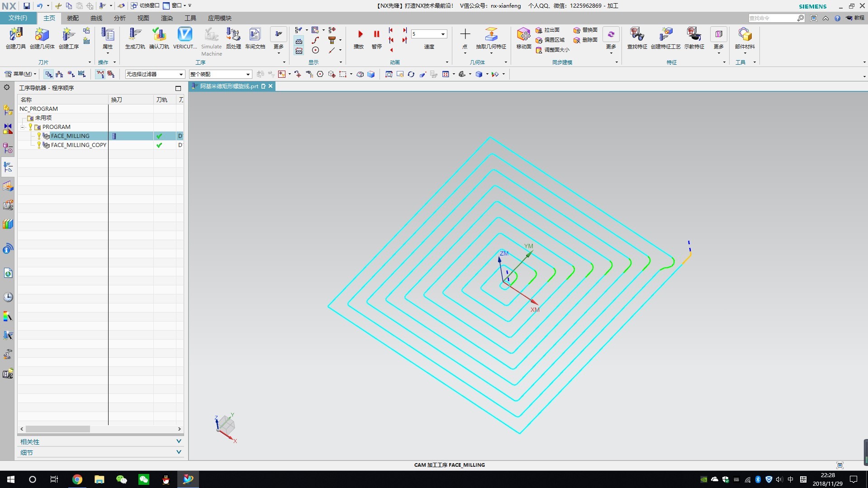
Task: Open the Window (窗口) menu button
Action: click(x=175, y=6)
